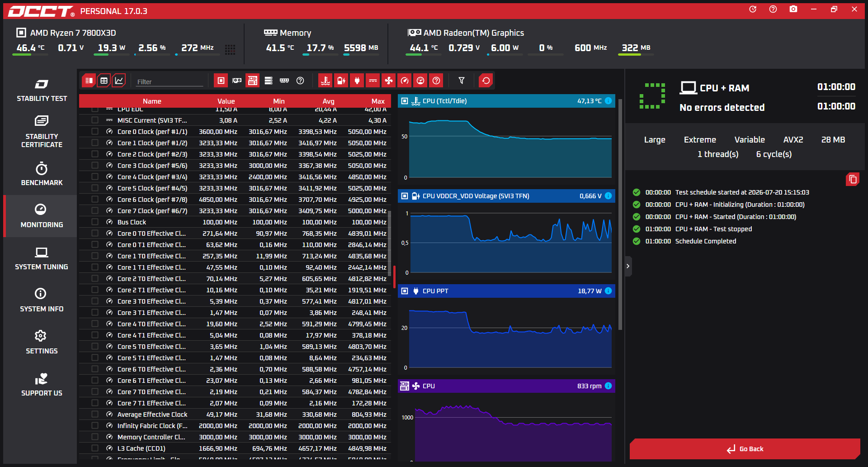Open the Support Us section
Screen dimensions: 868x467
point(42,385)
